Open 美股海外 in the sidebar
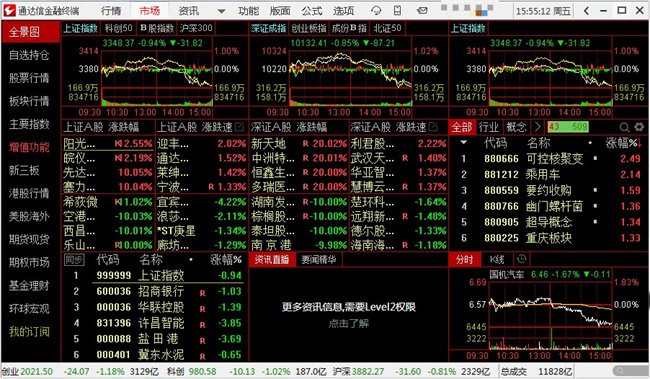Viewport: 650px width, 379px height. (29, 216)
